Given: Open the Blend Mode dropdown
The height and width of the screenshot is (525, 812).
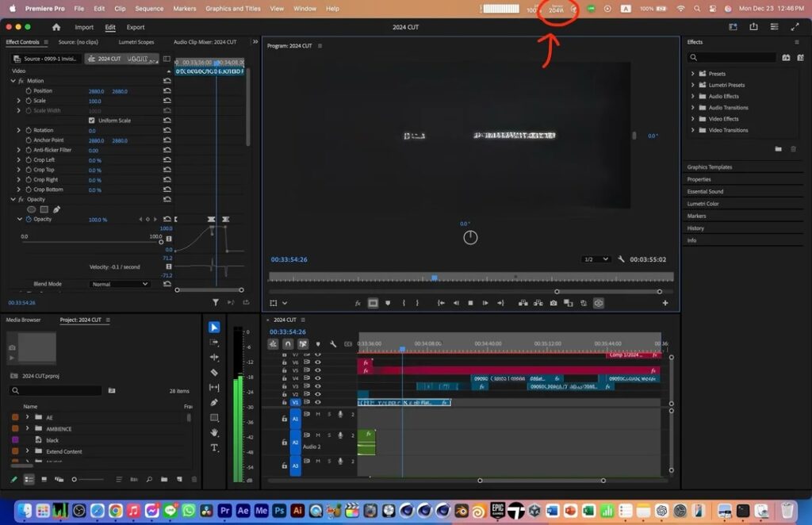Looking at the screenshot, I should (120, 284).
